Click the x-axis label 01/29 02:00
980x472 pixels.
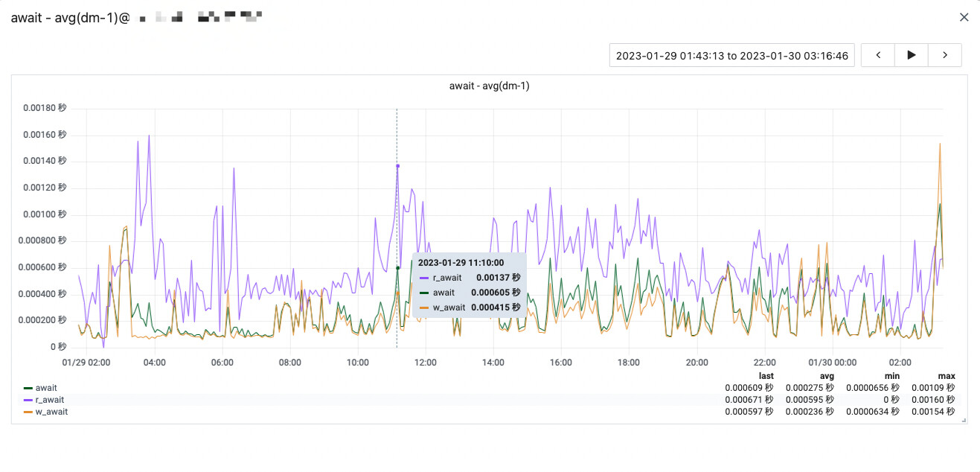[86, 363]
